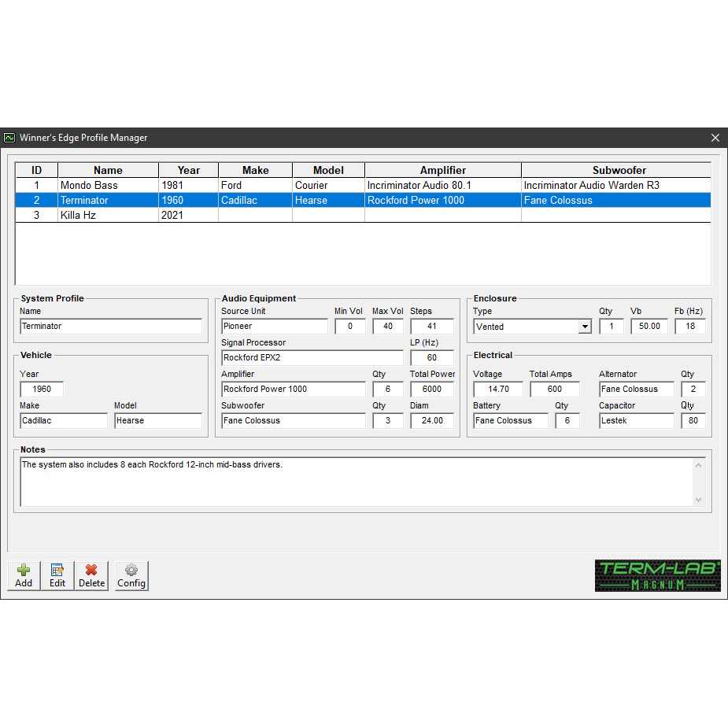Expand the Enclosure Type dropdown
728x728 pixels.
584,327
